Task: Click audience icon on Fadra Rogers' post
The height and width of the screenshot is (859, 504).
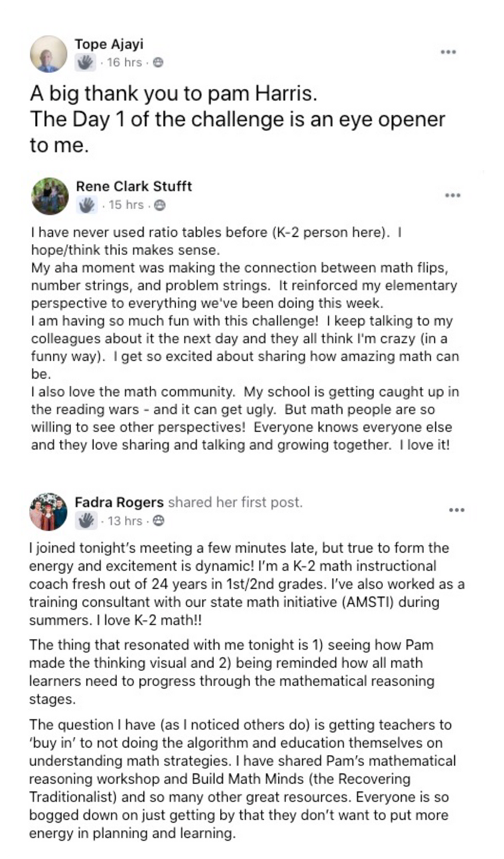Action: pos(158,521)
